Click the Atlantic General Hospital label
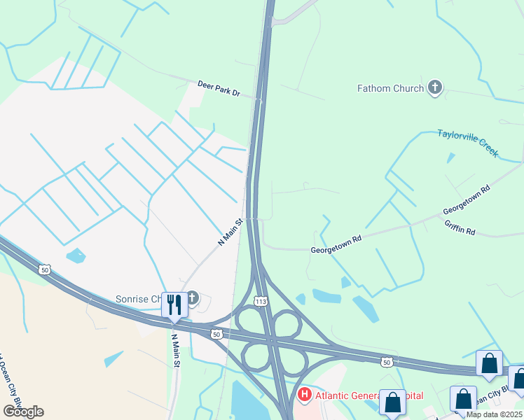524x420 pixels. coord(369,395)
